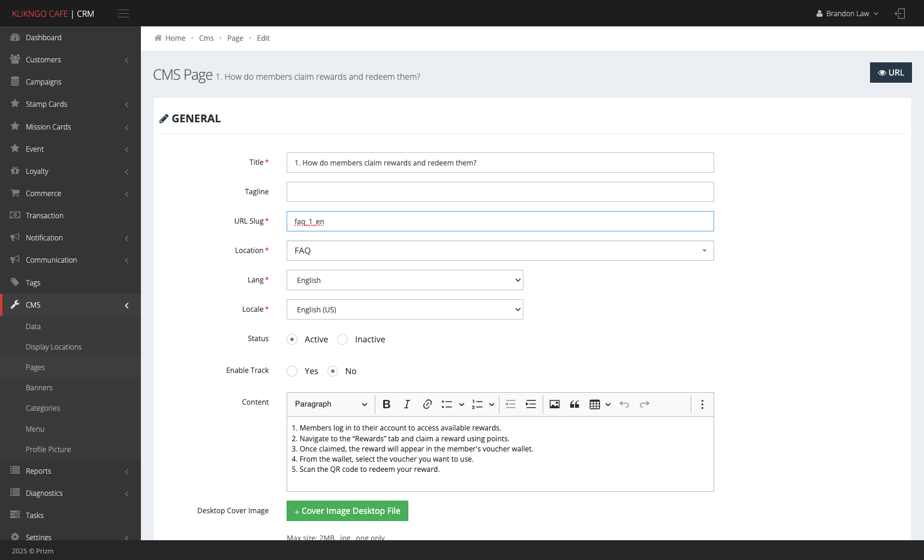The height and width of the screenshot is (560, 924).
Task: Insert bulleted list in editor
Action: tap(447, 404)
